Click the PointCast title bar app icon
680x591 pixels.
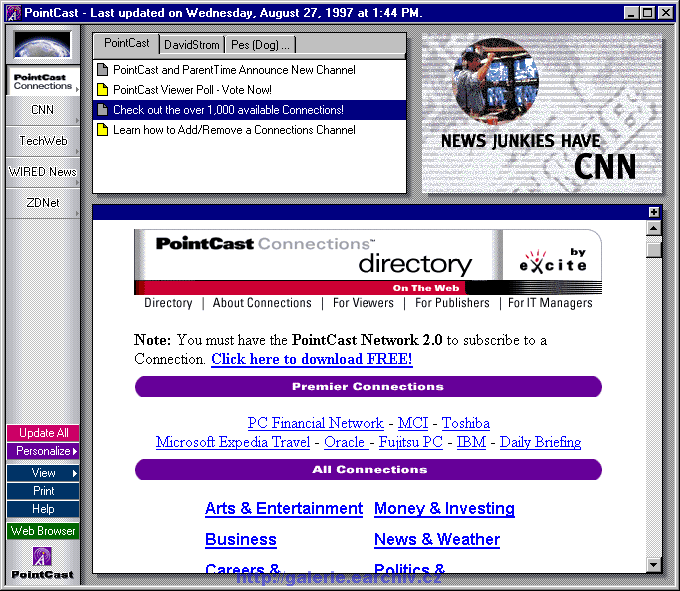click(x=13, y=13)
